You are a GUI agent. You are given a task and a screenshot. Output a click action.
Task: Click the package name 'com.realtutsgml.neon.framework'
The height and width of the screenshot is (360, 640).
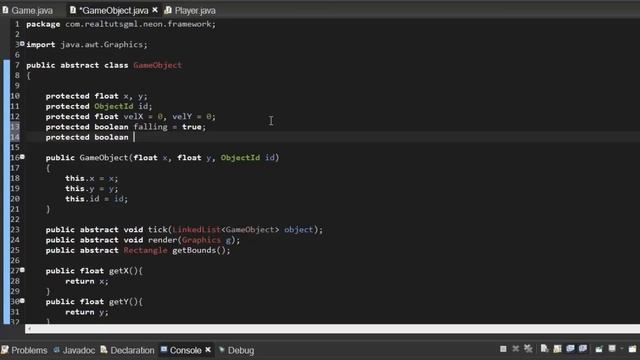(x=138, y=24)
